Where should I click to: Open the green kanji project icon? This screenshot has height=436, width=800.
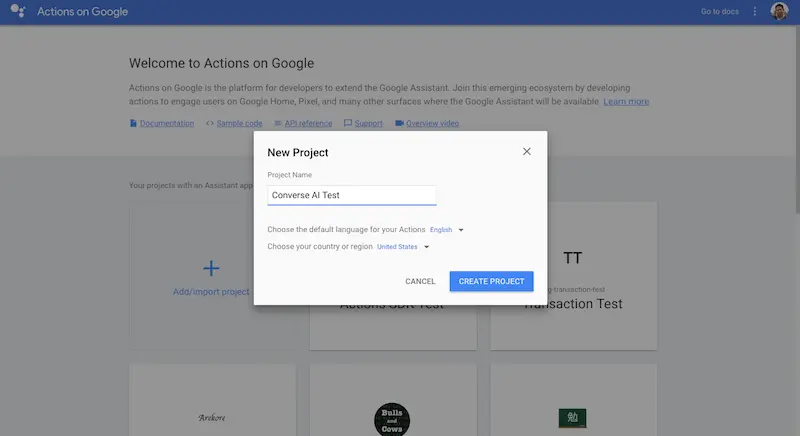pyautogui.click(x=572, y=418)
